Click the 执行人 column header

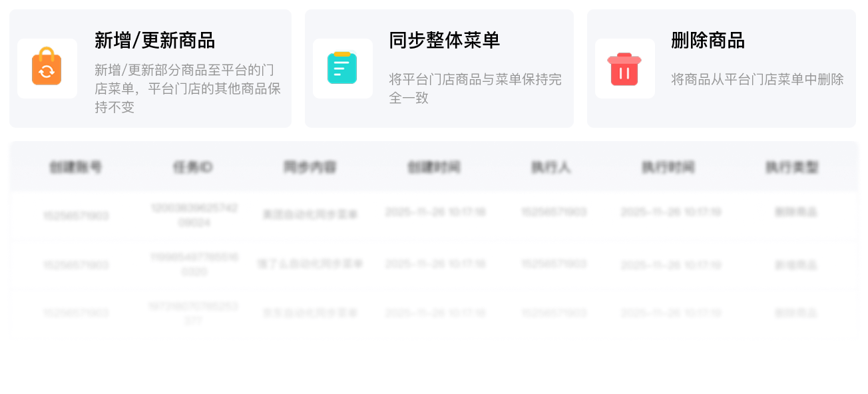click(x=553, y=166)
